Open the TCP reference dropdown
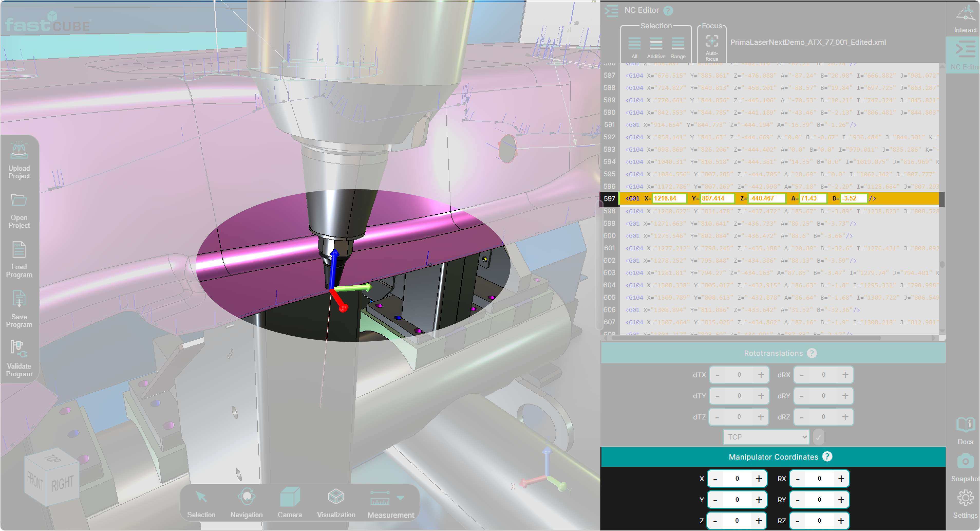 point(766,437)
